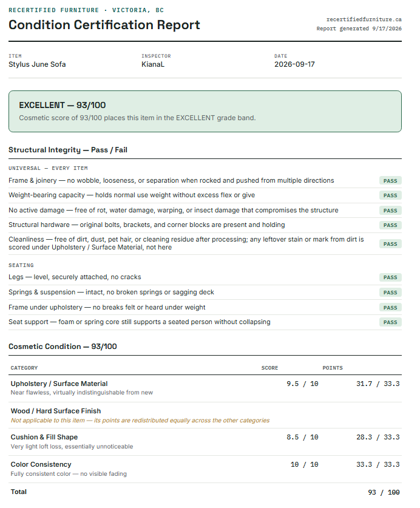Click the Cushion points '28.3 / 33.3'
The image size is (420, 508).
click(378, 438)
